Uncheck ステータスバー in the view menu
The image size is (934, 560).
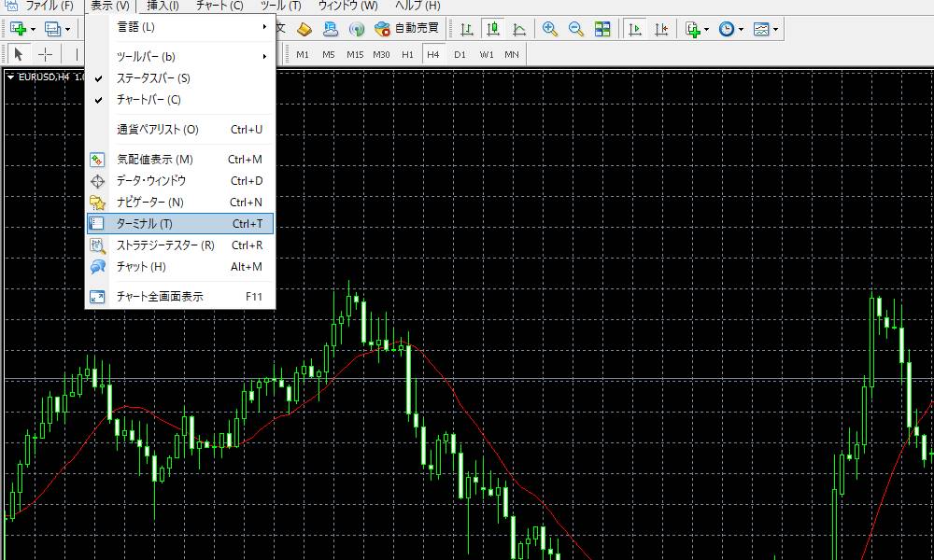pyautogui.click(x=153, y=78)
